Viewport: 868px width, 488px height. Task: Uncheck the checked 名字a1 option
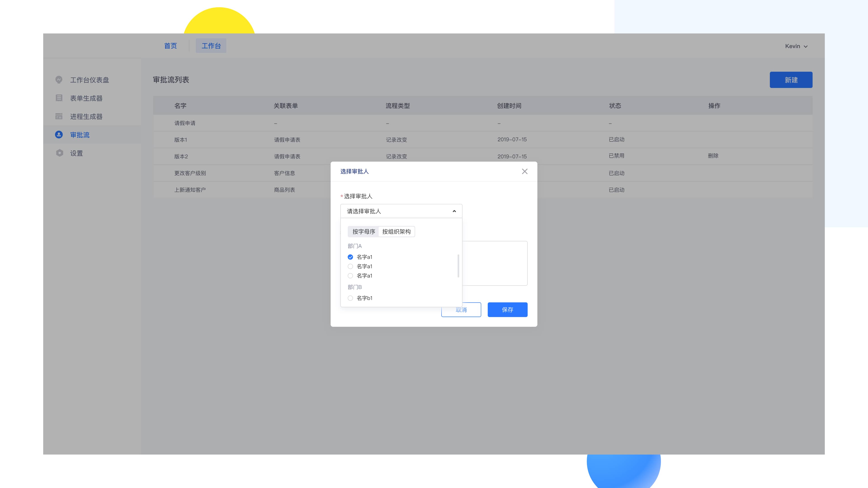tap(350, 257)
